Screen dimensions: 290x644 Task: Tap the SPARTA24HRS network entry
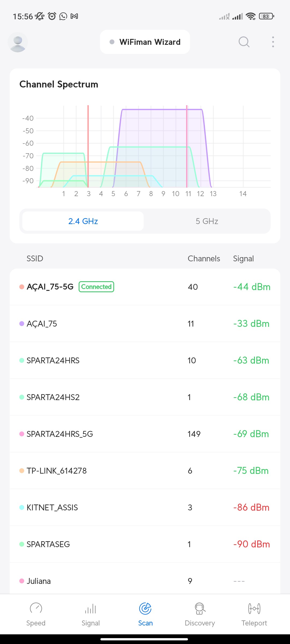pos(145,360)
